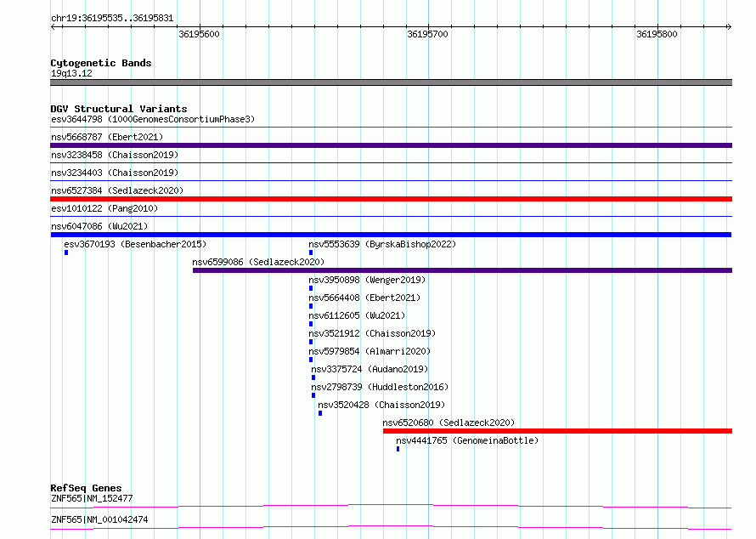
Task: Click the left arrow of the ruler
Action: (54, 26)
